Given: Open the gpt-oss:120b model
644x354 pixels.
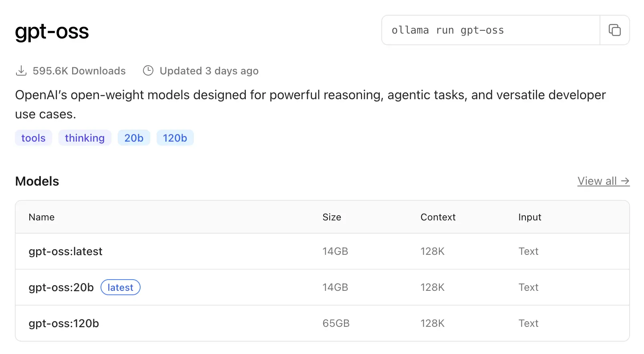Looking at the screenshot, I should (x=64, y=323).
